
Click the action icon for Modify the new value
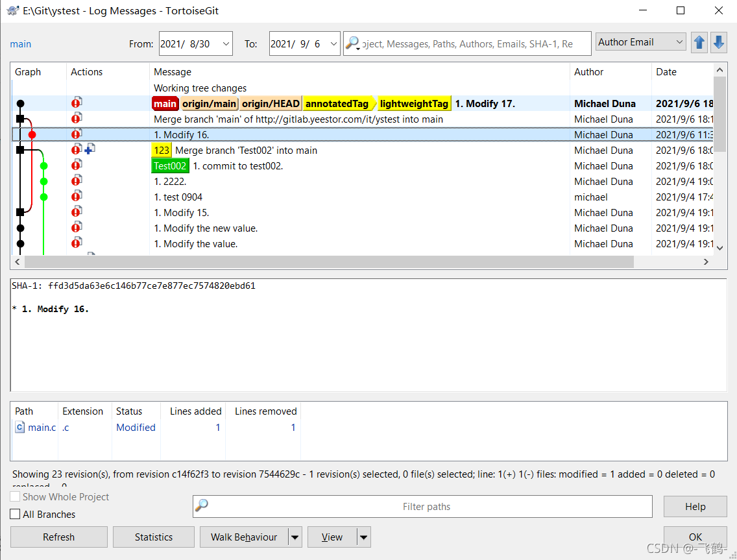tap(77, 227)
